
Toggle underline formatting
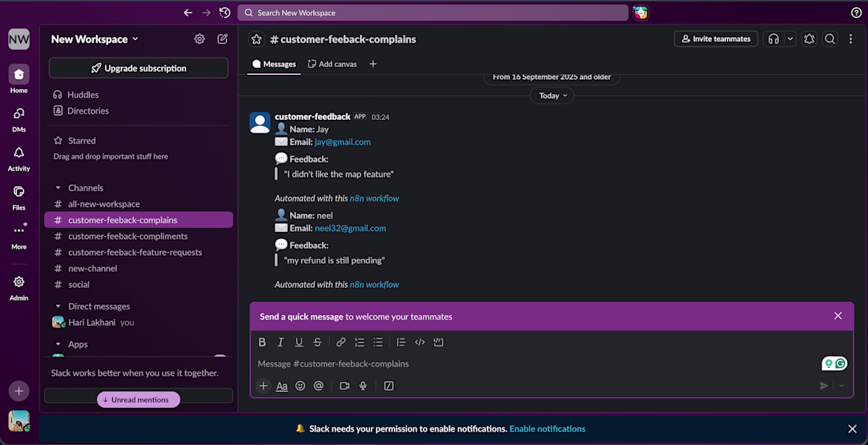click(x=299, y=342)
